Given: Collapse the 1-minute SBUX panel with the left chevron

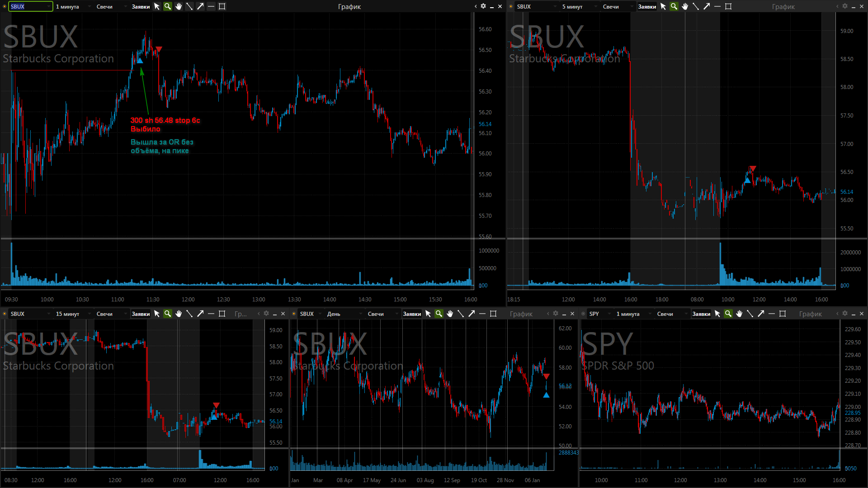Looking at the screenshot, I should pos(476,6).
